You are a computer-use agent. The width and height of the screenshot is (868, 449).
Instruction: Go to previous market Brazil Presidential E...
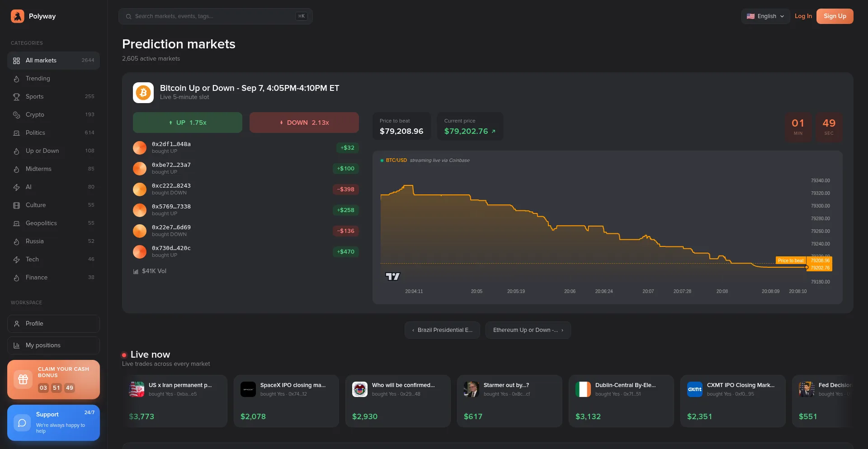[x=442, y=330]
